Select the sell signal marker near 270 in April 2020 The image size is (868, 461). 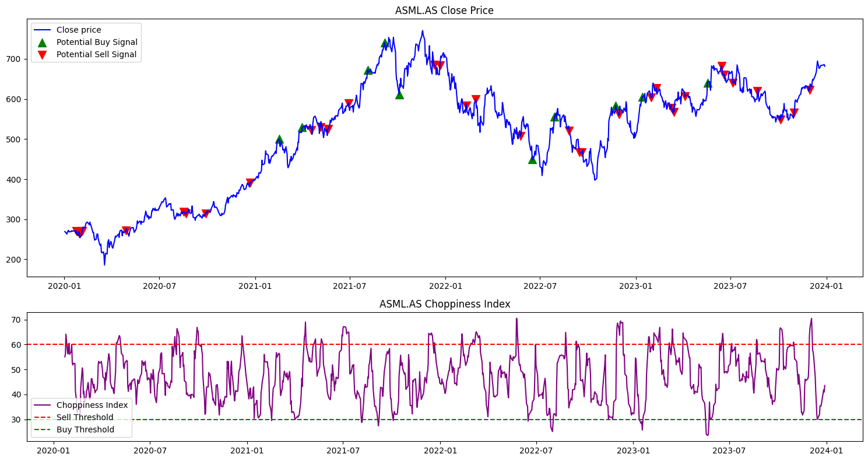pyautogui.click(x=126, y=231)
